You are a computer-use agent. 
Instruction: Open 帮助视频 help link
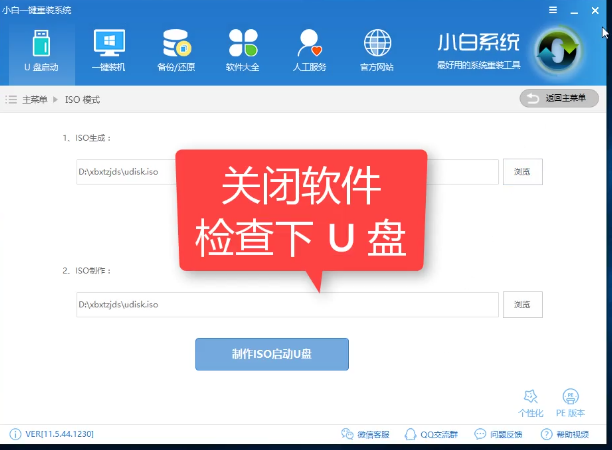point(567,436)
